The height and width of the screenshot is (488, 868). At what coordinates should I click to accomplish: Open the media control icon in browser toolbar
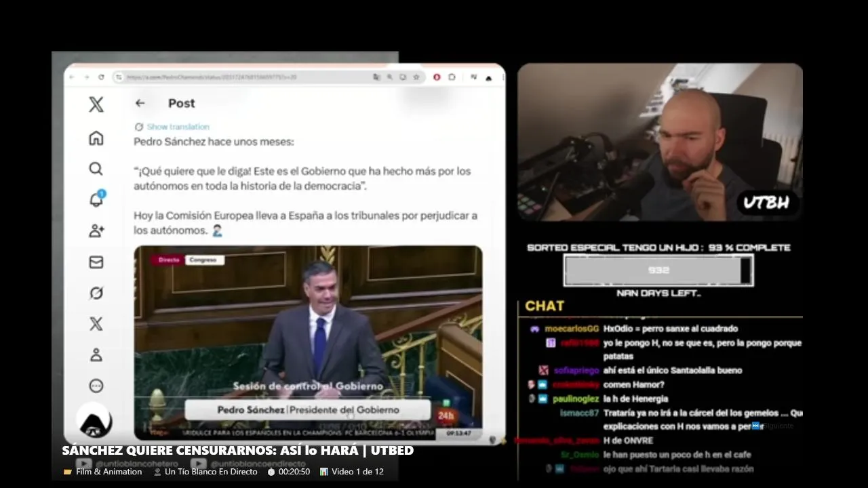point(474,77)
